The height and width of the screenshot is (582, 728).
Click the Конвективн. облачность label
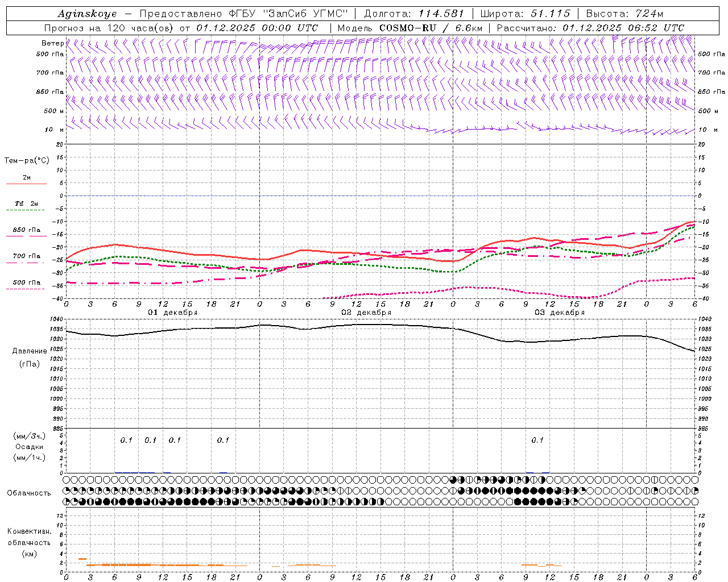[x=29, y=537]
